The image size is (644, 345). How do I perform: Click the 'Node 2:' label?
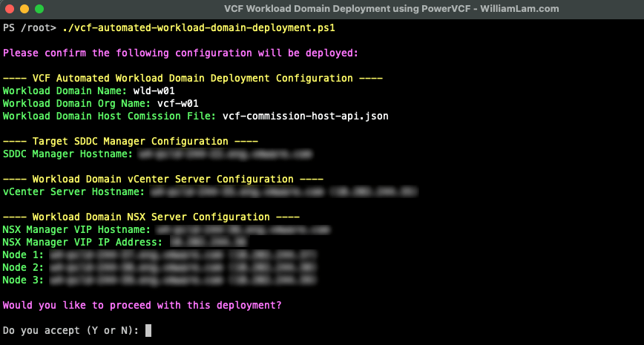23,267
